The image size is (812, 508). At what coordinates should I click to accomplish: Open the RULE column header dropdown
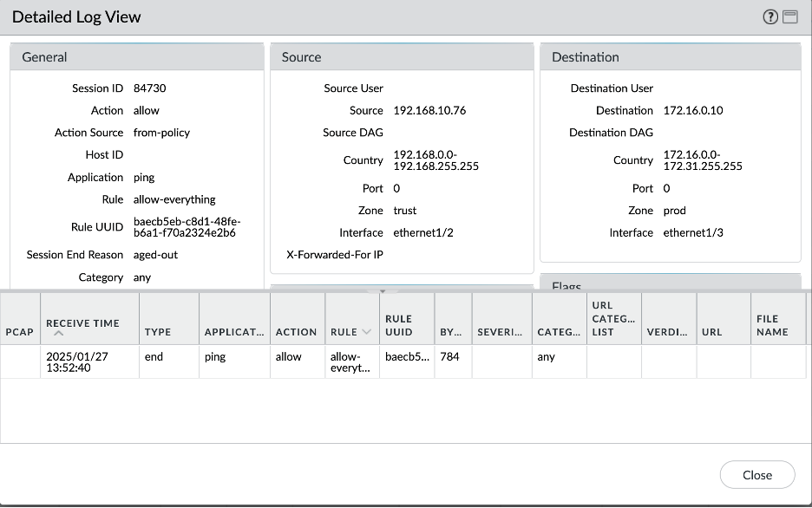coord(366,330)
